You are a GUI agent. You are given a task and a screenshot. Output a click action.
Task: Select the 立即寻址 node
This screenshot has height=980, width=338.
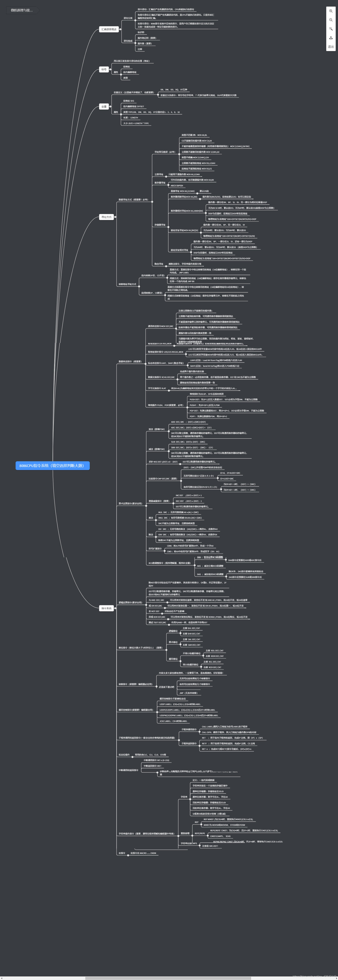pyautogui.click(x=159, y=174)
